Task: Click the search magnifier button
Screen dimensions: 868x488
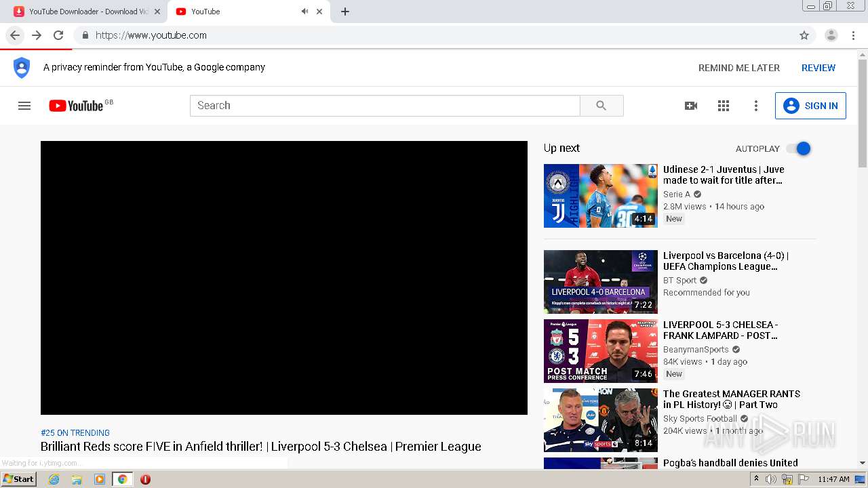Action: pos(601,106)
